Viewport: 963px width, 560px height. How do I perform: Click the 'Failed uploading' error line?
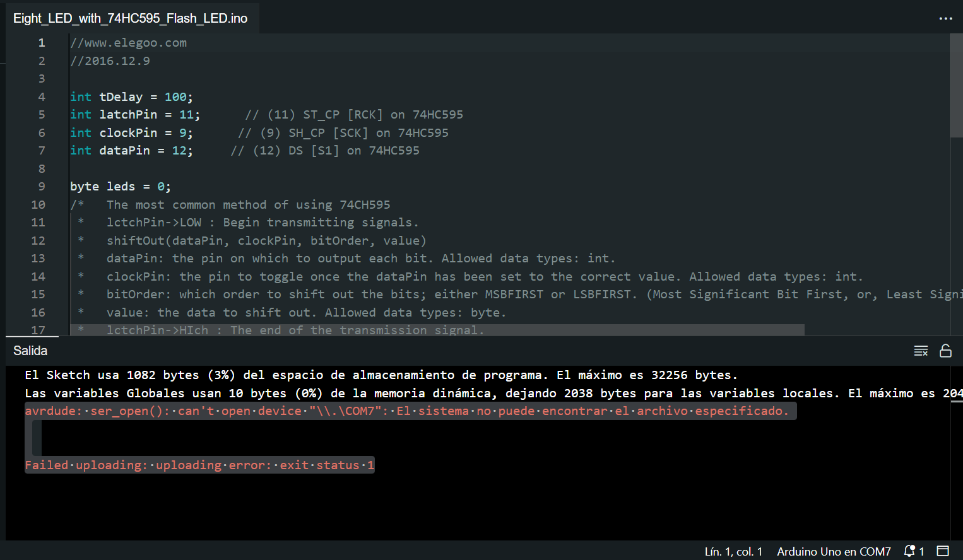tap(199, 465)
